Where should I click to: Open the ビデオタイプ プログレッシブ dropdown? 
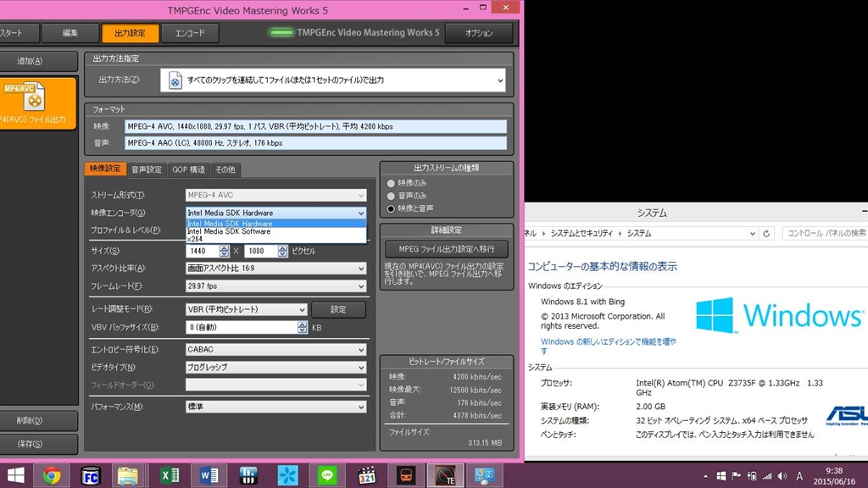point(275,368)
